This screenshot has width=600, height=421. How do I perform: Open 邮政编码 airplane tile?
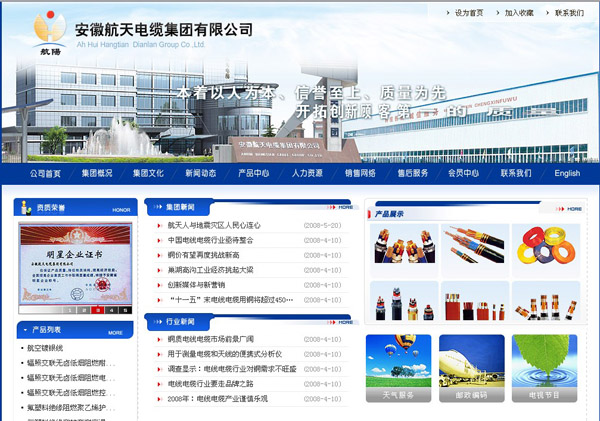click(472, 368)
